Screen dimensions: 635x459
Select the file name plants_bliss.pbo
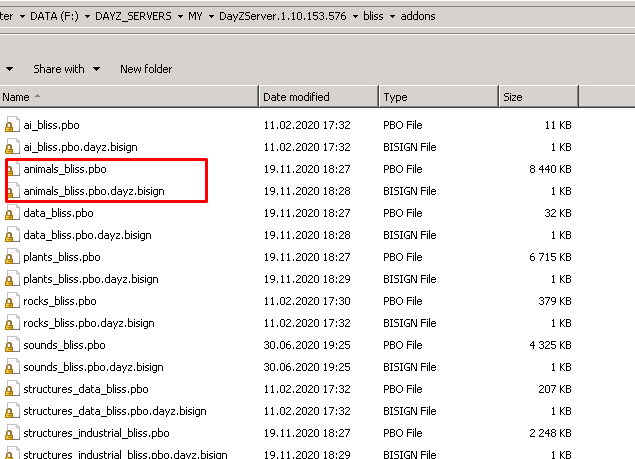[62, 257]
